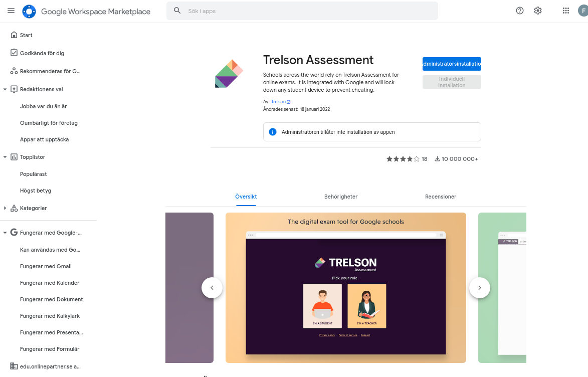Click the Kategorier shapes icon
The height and width of the screenshot is (377, 588).
pos(14,208)
